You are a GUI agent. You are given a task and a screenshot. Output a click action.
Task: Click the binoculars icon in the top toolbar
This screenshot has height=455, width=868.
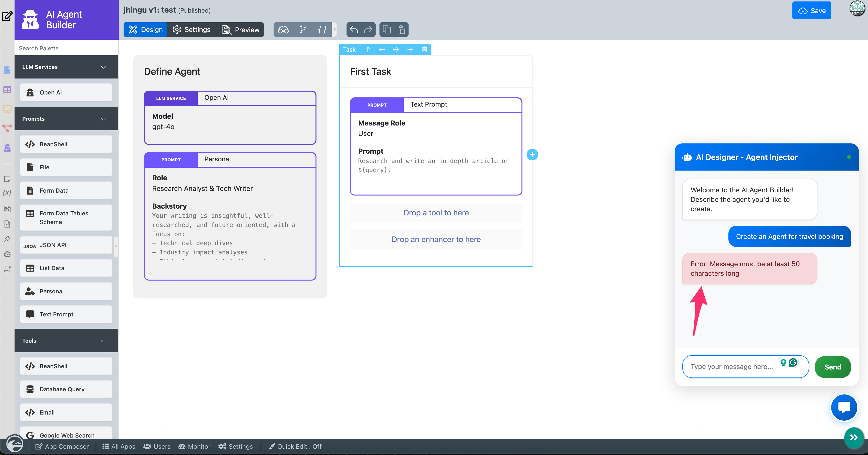pos(283,30)
